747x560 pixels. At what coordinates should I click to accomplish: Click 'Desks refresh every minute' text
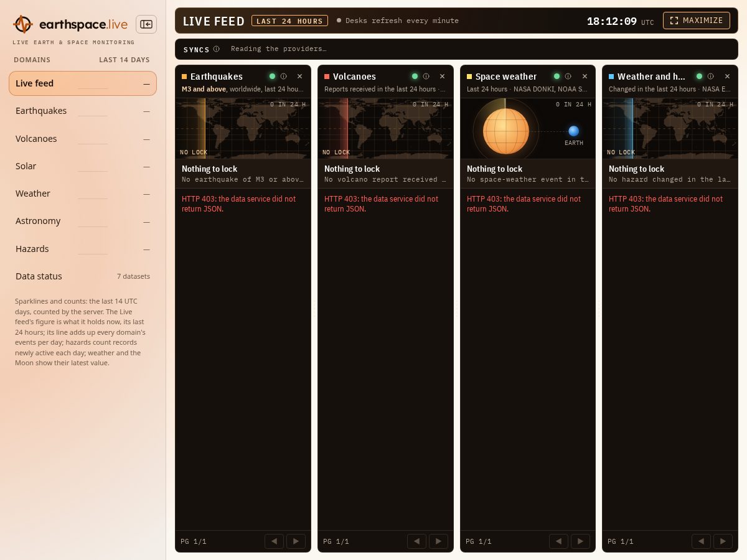(x=402, y=21)
